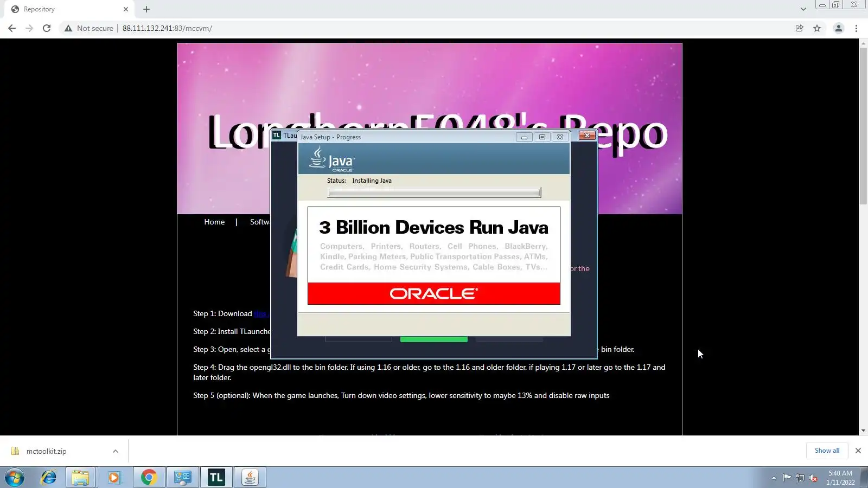Maximize the Java Setup window

point(542,137)
